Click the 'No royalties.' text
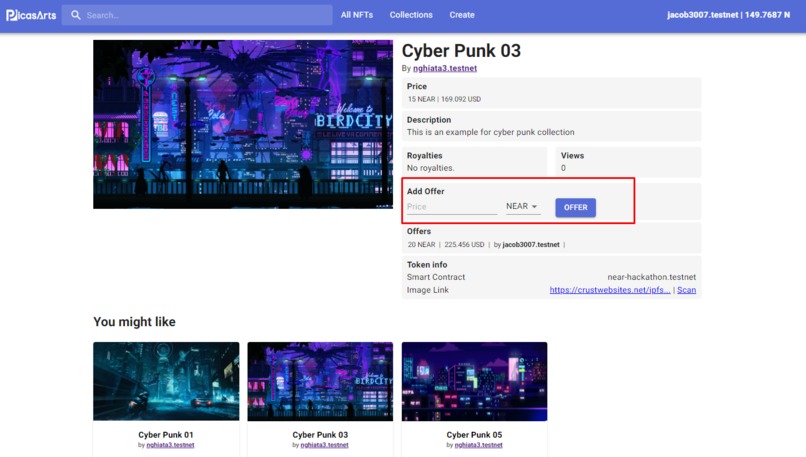 click(430, 168)
